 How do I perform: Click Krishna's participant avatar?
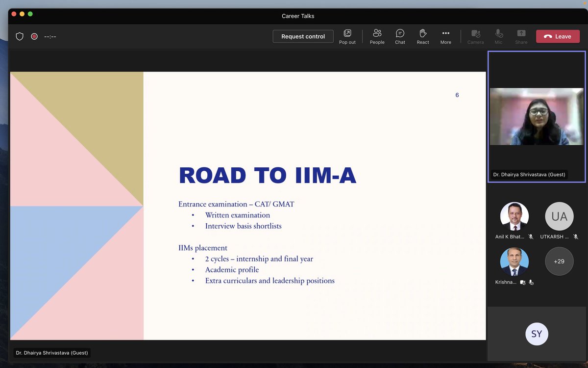pos(514,262)
